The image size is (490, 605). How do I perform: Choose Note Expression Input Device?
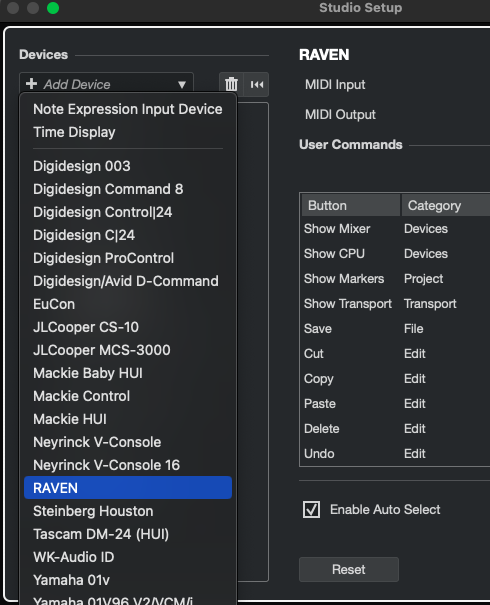coord(128,109)
